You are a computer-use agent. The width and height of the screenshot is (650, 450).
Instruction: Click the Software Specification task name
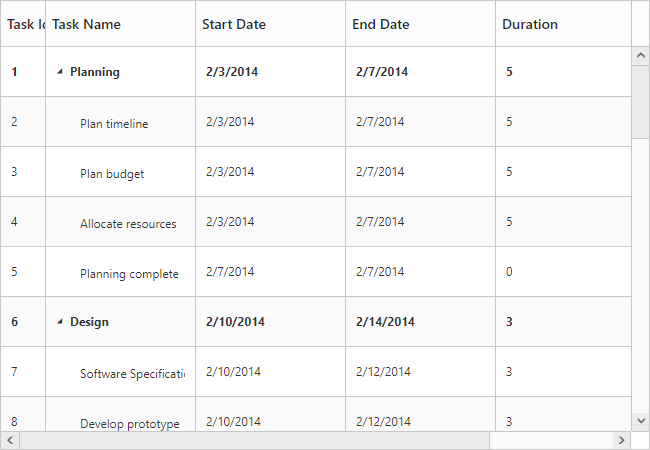(132, 374)
